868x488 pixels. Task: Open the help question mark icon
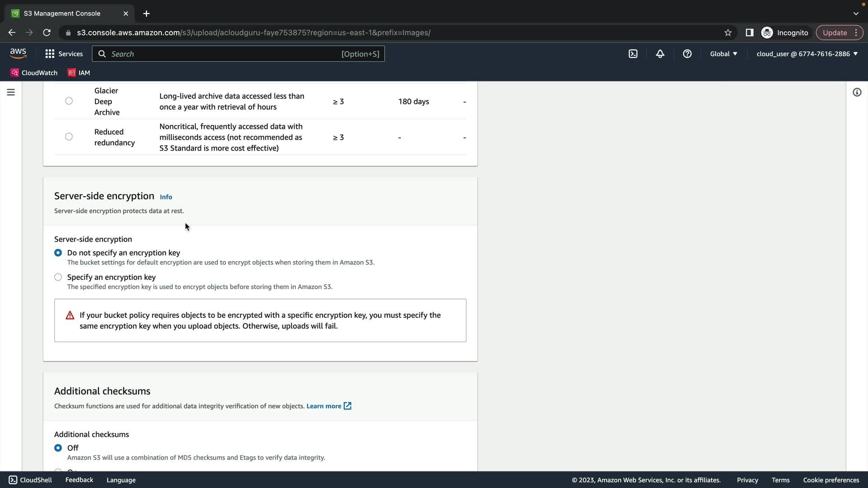point(687,54)
